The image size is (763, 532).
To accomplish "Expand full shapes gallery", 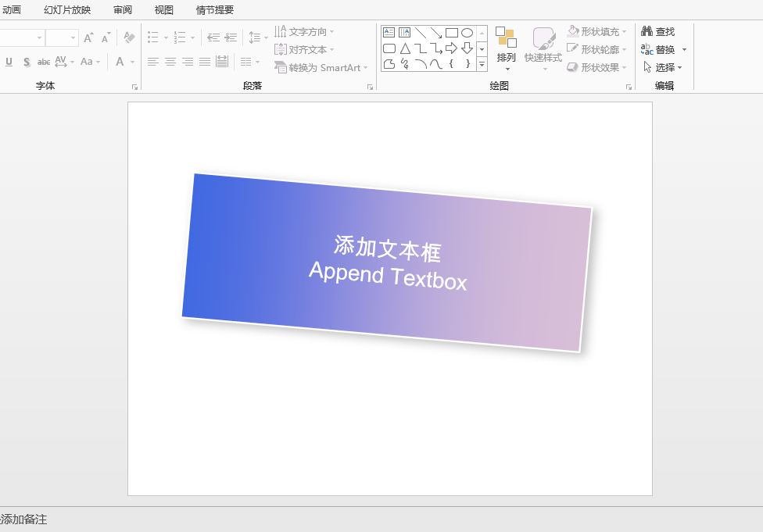I will (x=482, y=64).
